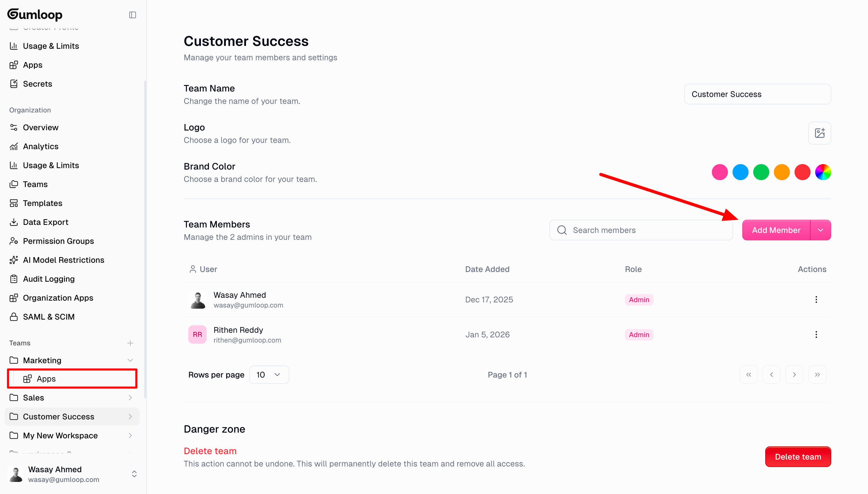
Task: Pick the green brand color
Action: pyautogui.click(x=761, y=172)
